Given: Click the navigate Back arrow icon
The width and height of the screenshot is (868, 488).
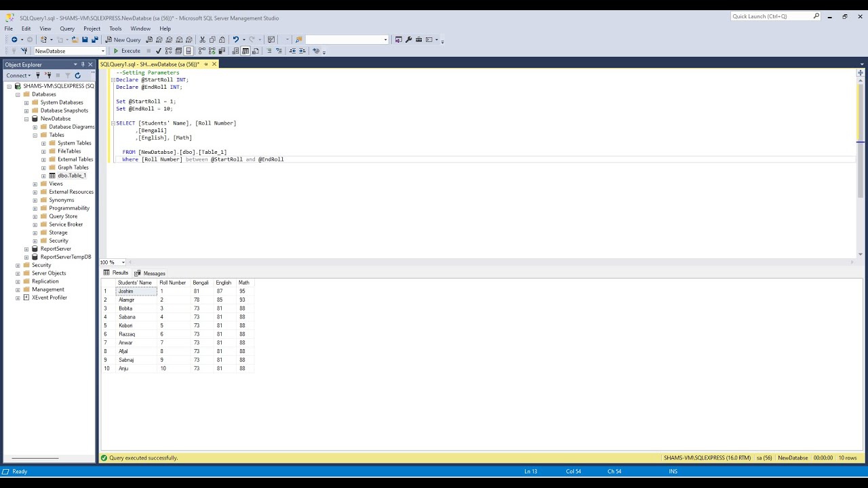Looking at the screenshot, I should pos(14,39).
